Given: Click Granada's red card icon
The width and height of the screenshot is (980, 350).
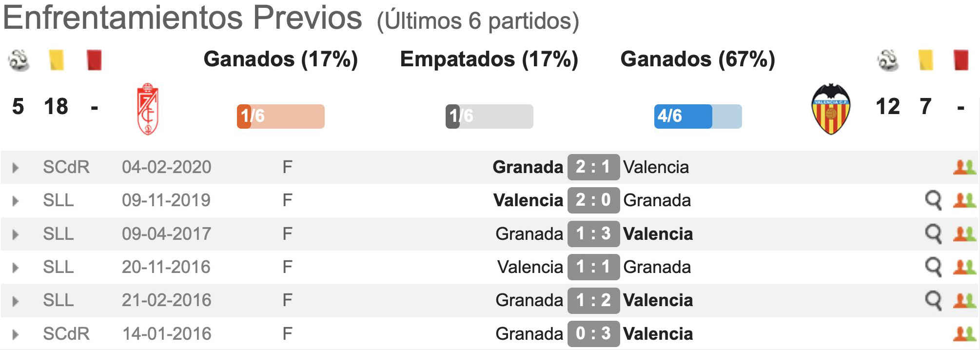Looking at the screenshot, I should (x=94, y=60).
